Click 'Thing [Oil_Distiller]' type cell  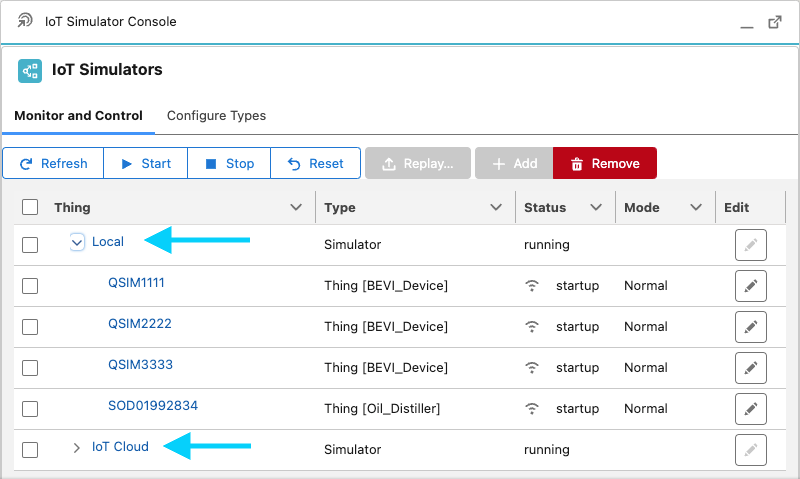(382, 409)
